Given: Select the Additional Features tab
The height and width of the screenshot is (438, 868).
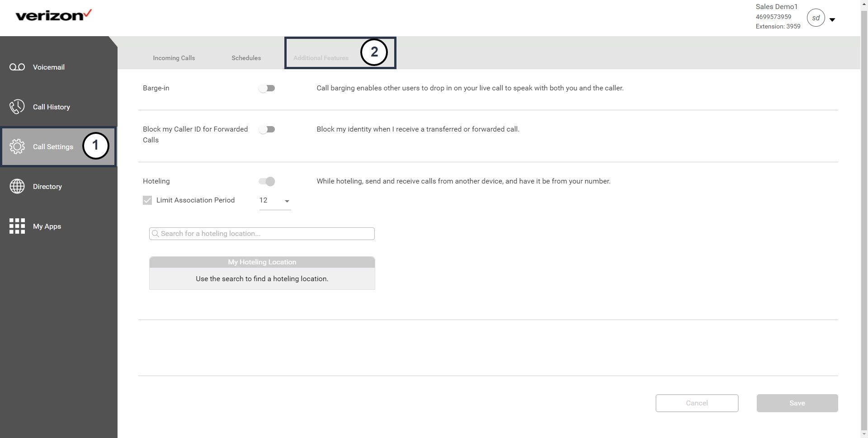Looking at the screenshot, I should coord(321,58).
